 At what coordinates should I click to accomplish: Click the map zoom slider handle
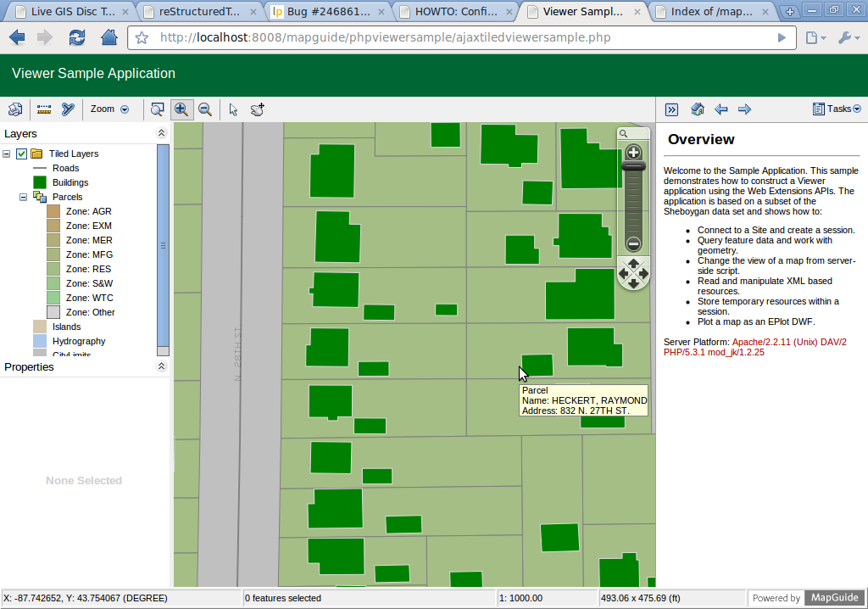633,166
